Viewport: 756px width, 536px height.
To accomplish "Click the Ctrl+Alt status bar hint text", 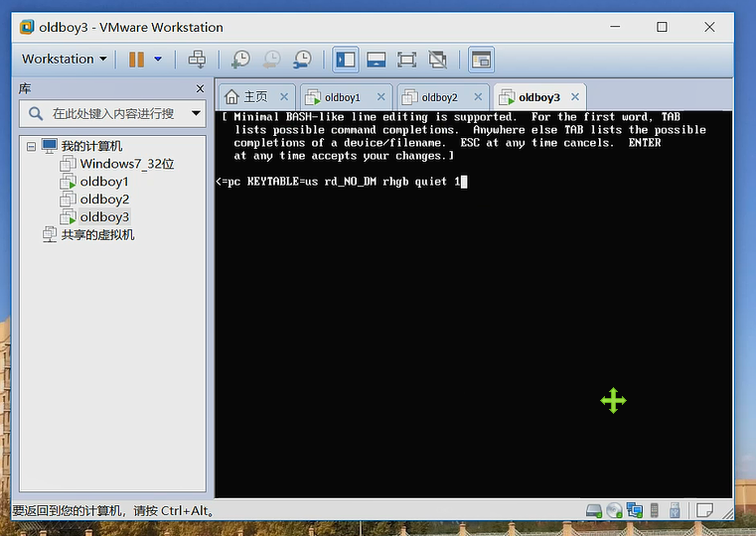I will pyautogui.click(x=114, y=511).
